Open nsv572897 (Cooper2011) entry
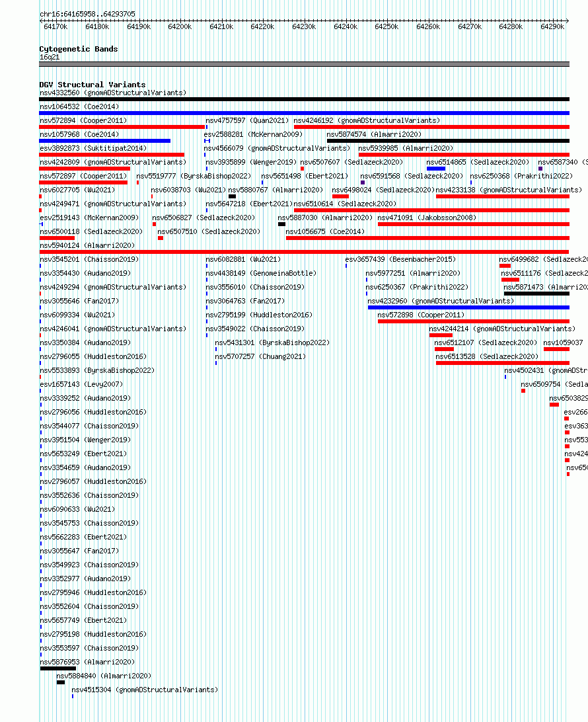Viewport: 588px width, 722px height. [83, 175]
